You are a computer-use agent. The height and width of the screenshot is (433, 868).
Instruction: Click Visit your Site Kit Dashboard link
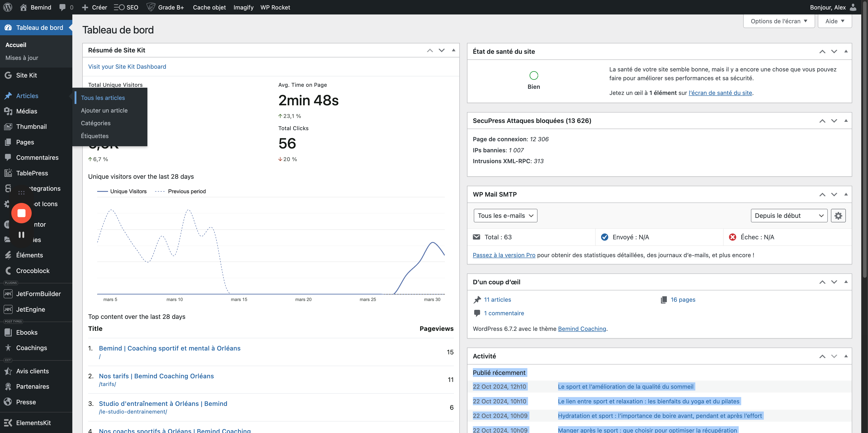127,66
